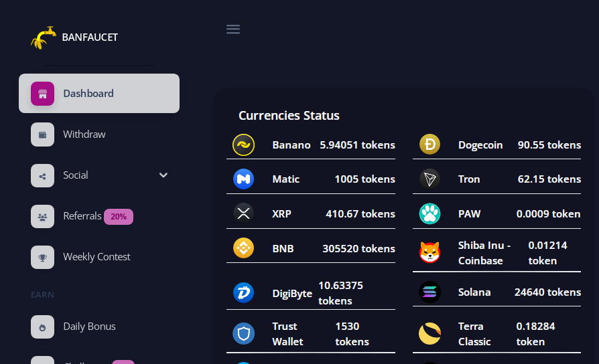Click the BNB coin icon

point(244,248)
